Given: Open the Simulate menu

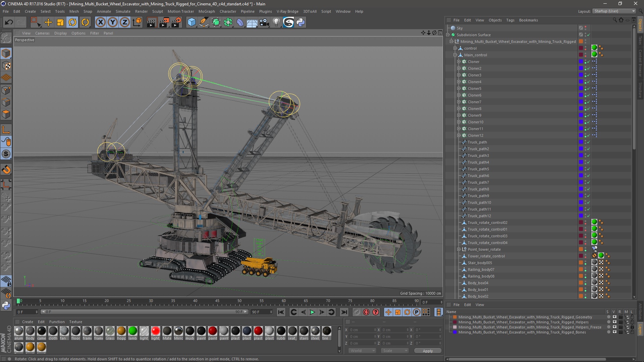Looking at the screenshot, I should click(x=123, y=11).
